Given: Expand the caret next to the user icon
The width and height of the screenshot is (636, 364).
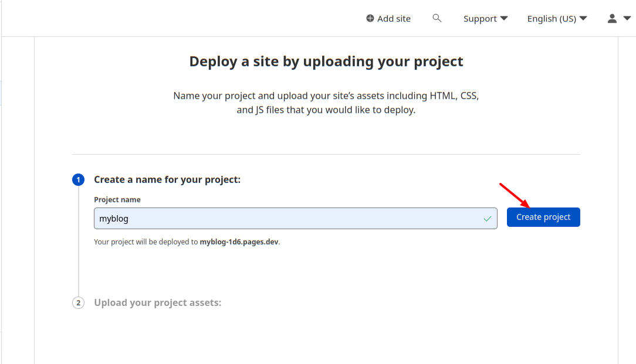Looking at the screenshot, I should [x=626, y=19].
